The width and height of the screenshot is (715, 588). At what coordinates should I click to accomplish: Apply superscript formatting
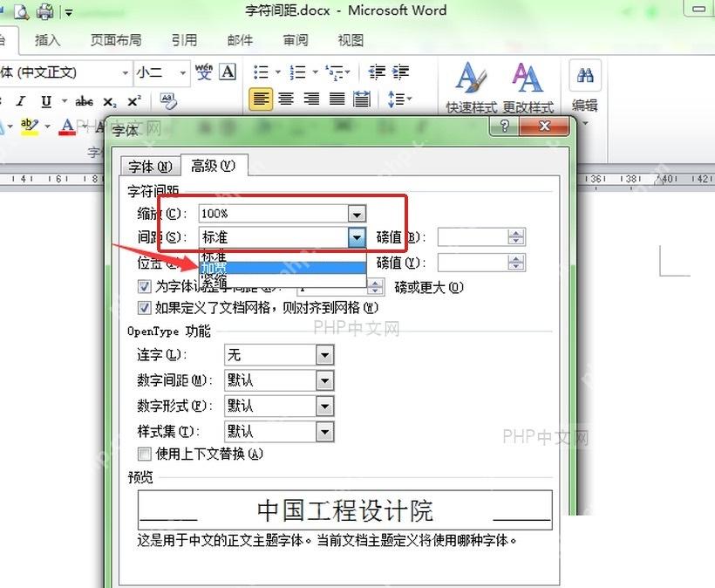click(134, 101)
